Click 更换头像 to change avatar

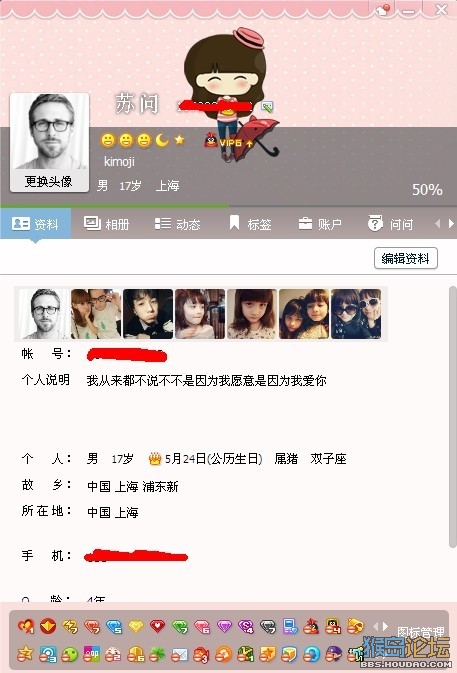pos(48,182)
